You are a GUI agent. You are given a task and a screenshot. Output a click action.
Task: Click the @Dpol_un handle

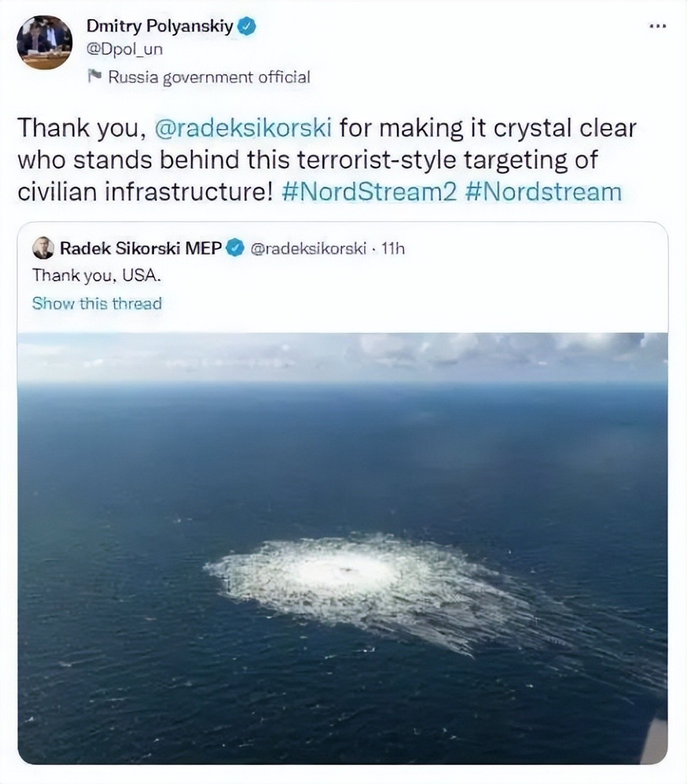[x=124, y=50]
